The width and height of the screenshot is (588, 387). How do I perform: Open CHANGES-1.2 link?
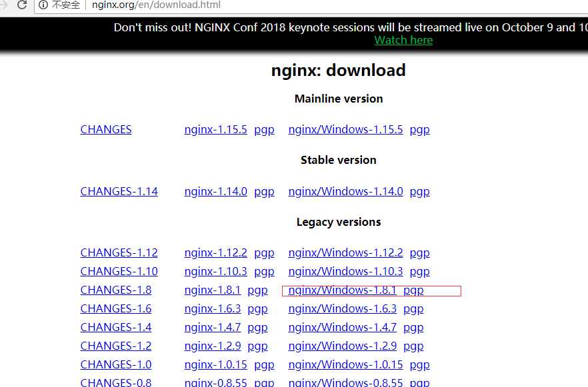point(116,346)
